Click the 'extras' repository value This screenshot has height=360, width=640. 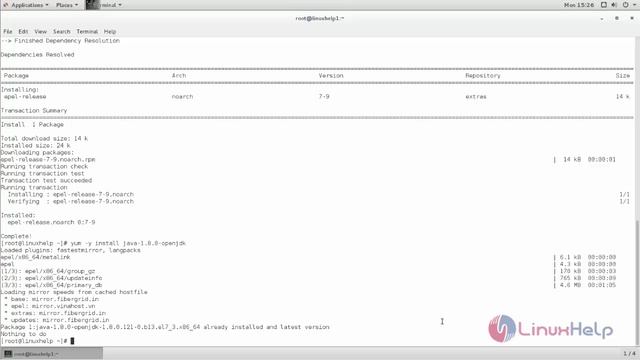[476, 97]
